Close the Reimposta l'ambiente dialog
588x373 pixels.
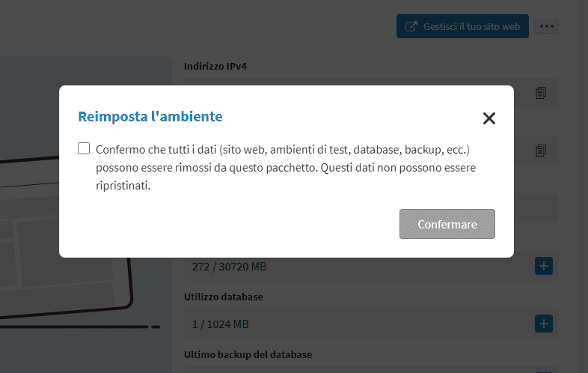point(489,118)
